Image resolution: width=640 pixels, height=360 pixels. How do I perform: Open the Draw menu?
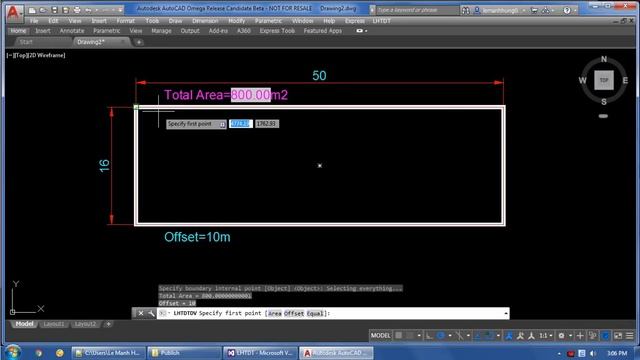[x=176, y=21]
